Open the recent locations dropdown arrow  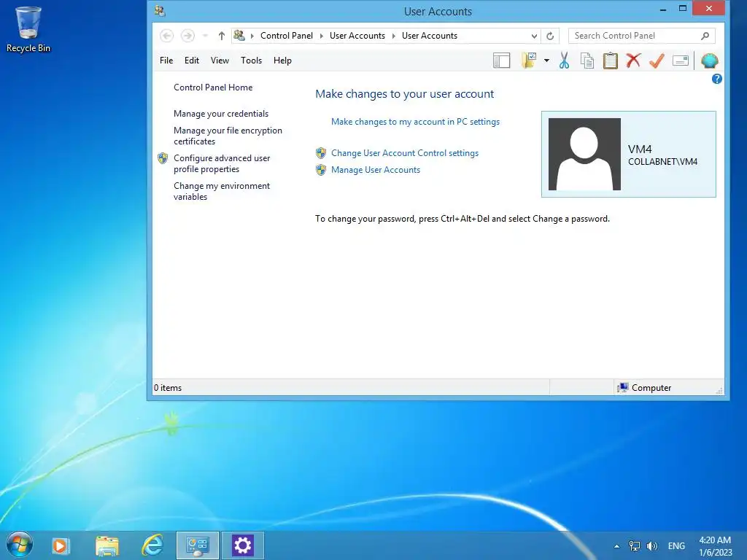(x=205, y=36)
